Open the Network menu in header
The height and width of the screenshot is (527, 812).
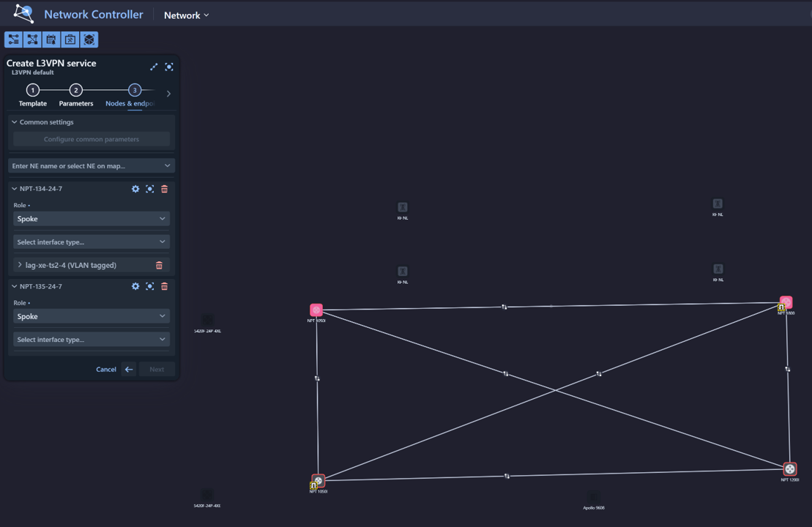pos(186,15)
